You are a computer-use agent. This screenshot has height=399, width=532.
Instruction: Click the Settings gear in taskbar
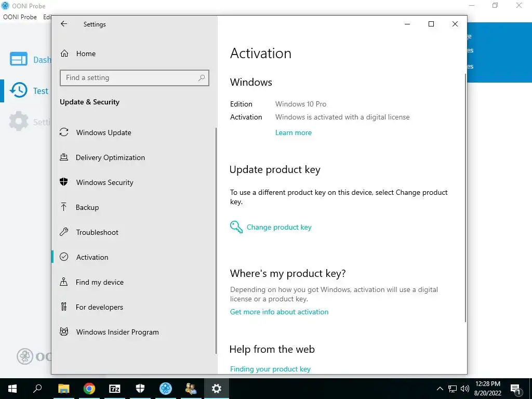pos(217,389)
